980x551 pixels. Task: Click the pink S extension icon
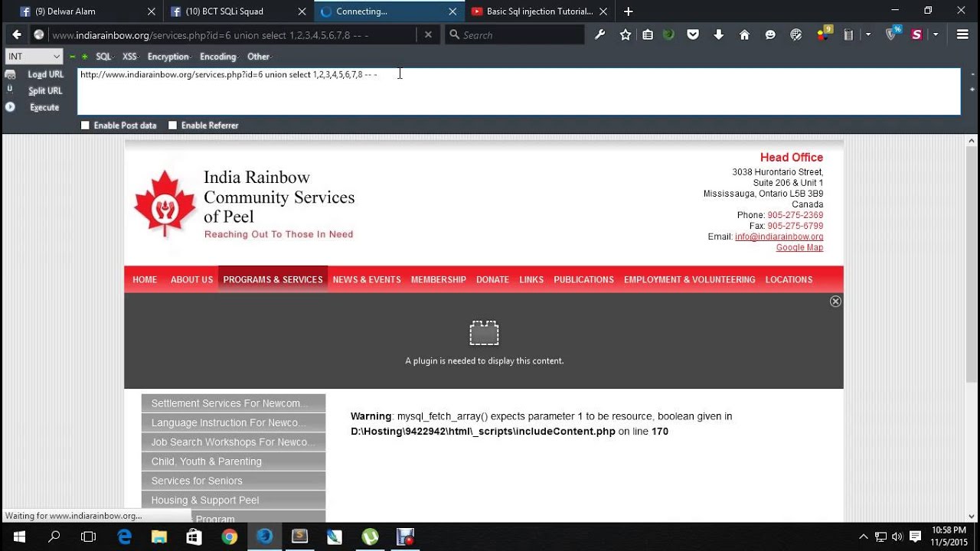tap(916, 34)
